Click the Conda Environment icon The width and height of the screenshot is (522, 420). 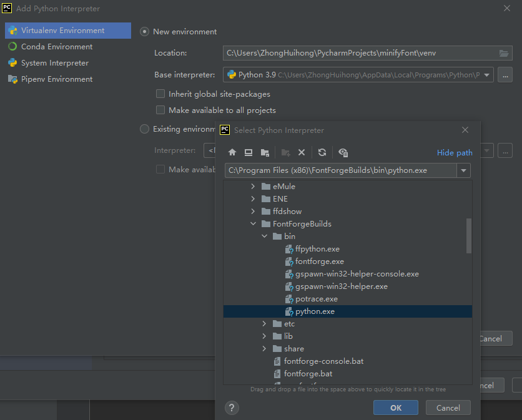(x=12, y=47)
